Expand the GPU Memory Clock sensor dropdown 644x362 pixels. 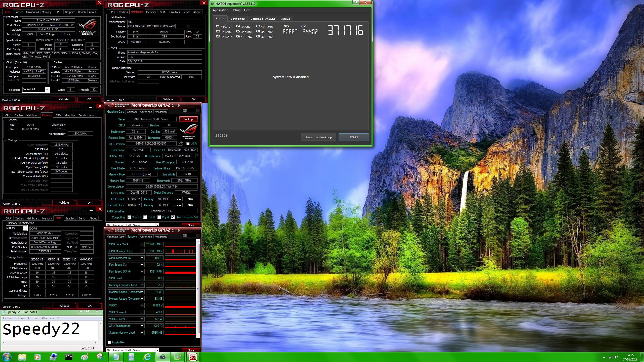pos(142,251)
